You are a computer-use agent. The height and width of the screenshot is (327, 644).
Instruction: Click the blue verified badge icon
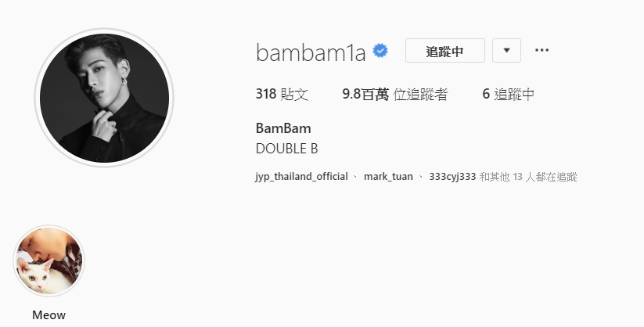[x=380, y=51]
